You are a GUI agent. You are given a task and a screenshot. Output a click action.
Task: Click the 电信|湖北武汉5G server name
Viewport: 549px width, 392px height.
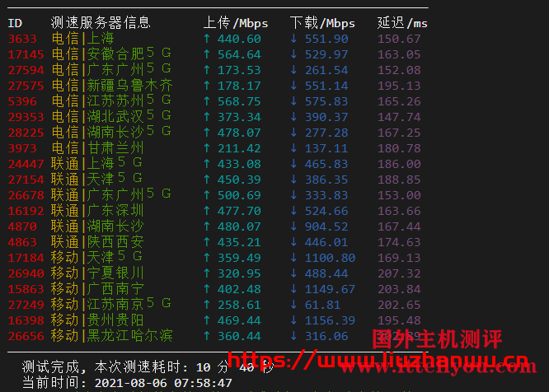pos(111,116)
